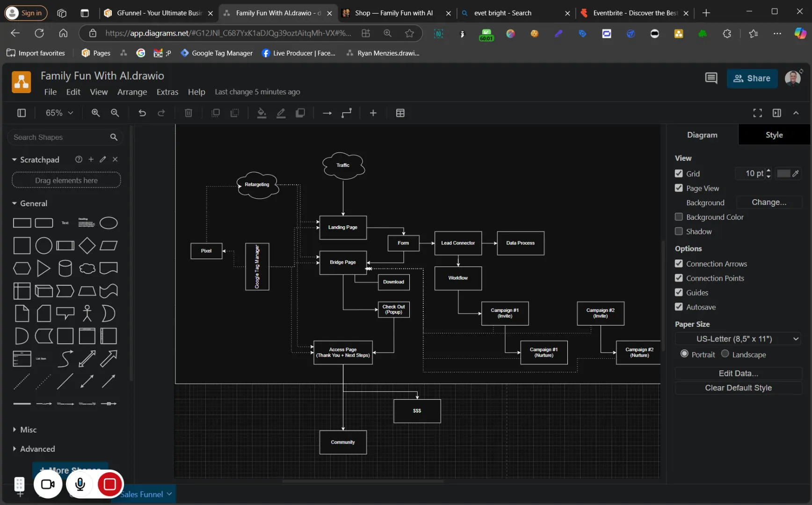Open the comments icon
The image size is (812, 505).
click(x=711, y=78)
